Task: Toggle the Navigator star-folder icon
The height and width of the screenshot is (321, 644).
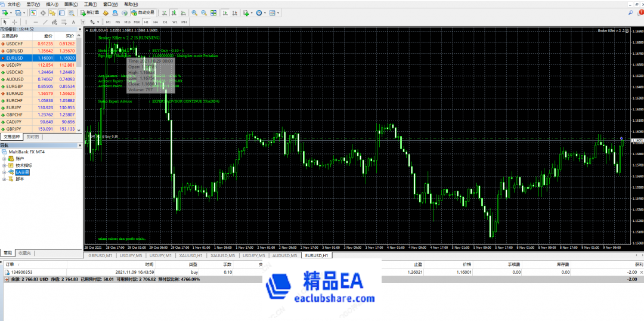Action: tap(52, 13)
